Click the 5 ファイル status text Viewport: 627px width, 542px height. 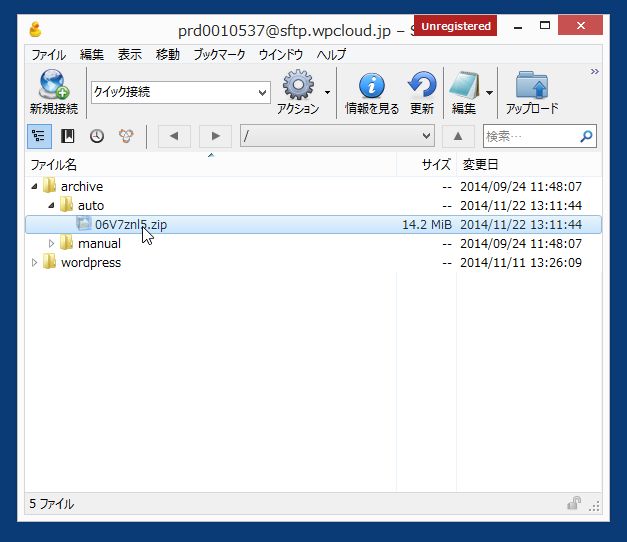(52, 504)
